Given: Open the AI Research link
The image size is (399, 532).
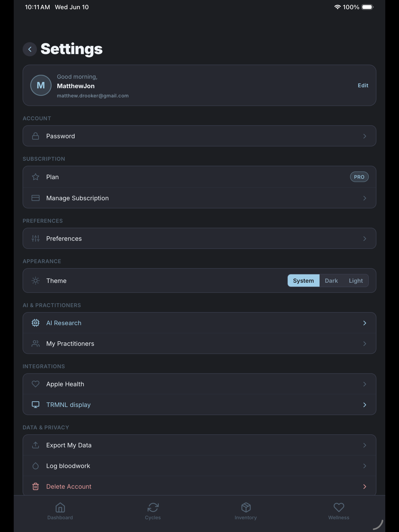Looking at the screenshot, I should click(199, 323).
